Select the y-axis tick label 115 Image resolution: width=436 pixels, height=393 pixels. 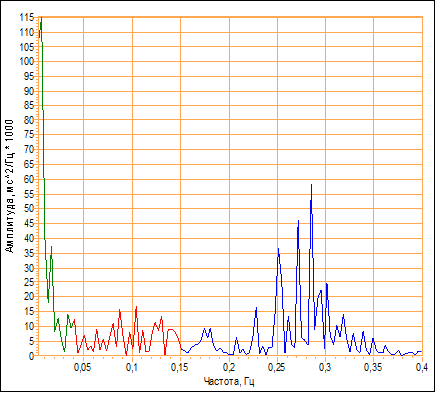(x=27, y=18)
